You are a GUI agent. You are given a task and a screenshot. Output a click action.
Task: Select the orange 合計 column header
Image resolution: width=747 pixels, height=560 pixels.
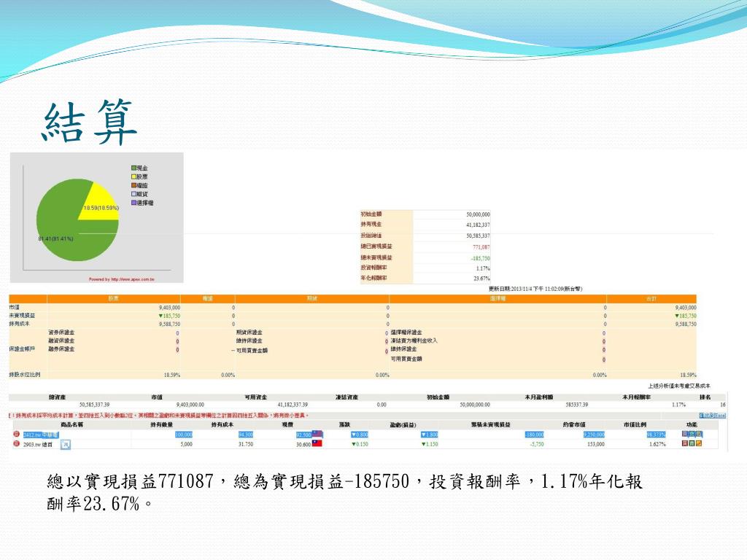coord(651,298)
